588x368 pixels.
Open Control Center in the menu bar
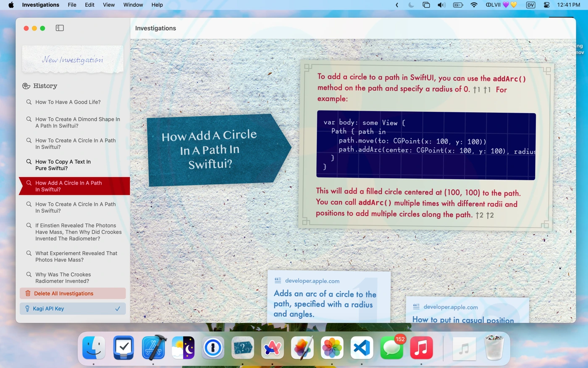click(546, 5)
